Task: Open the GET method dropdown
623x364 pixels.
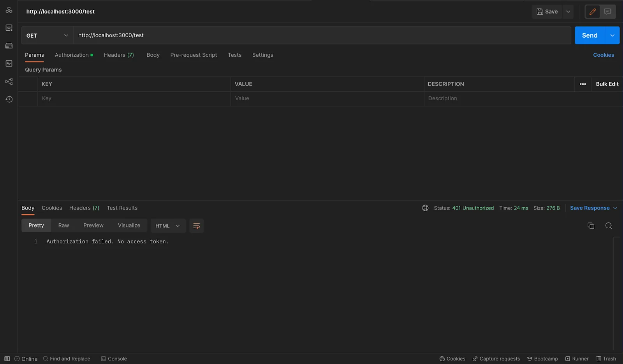Action: coord(47,35)
